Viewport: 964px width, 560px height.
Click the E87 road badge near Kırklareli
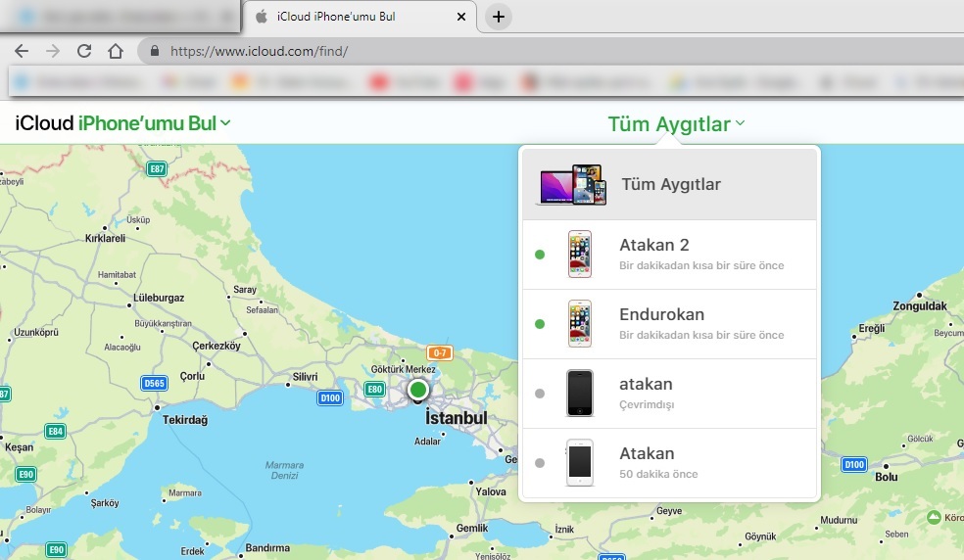click(157, 168)
